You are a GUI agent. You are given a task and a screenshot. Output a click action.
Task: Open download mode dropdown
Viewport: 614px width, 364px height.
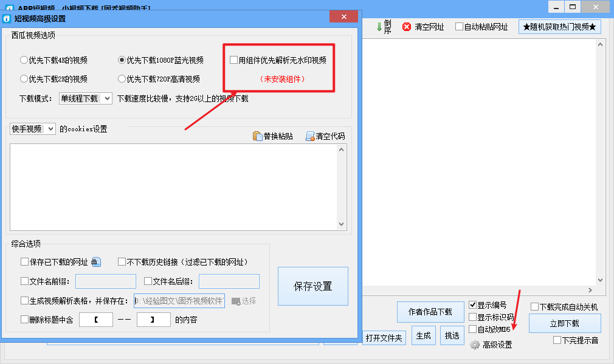(86, 98)
